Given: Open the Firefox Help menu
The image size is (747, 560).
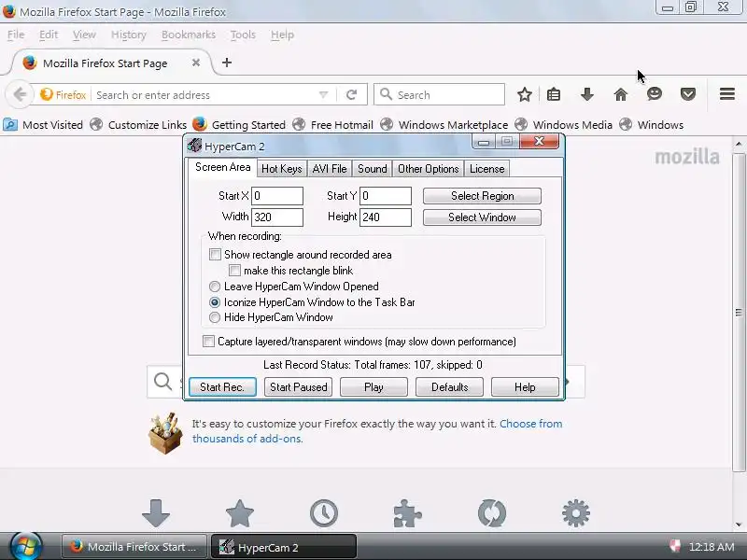Looking at the screenshot, I should point(282,35).
